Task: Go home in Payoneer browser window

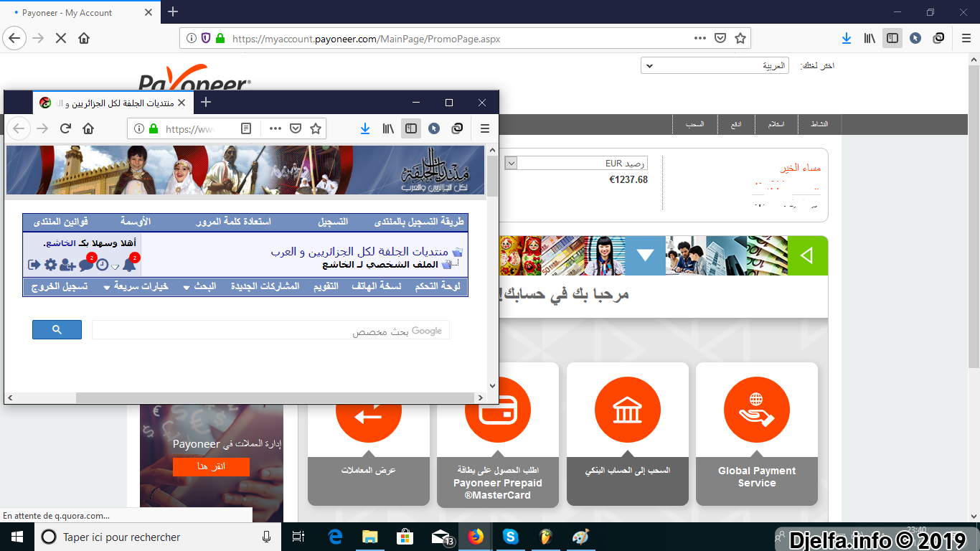Action: point(84,38)
